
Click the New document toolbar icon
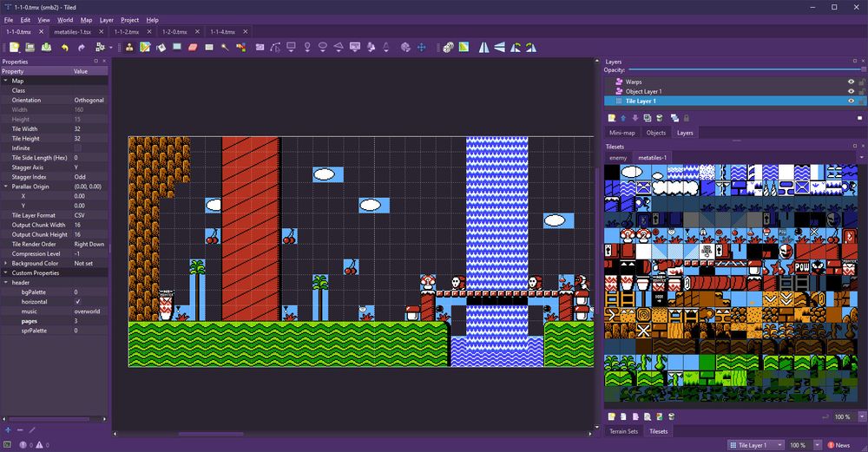pyautogui.click(x=15, y=48)
